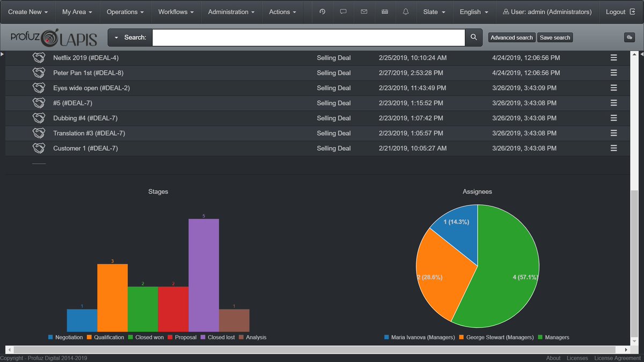The height and width of the screenshot is (362, 644).
Task: Click the magnifier search button
Action: coord(473,38)
